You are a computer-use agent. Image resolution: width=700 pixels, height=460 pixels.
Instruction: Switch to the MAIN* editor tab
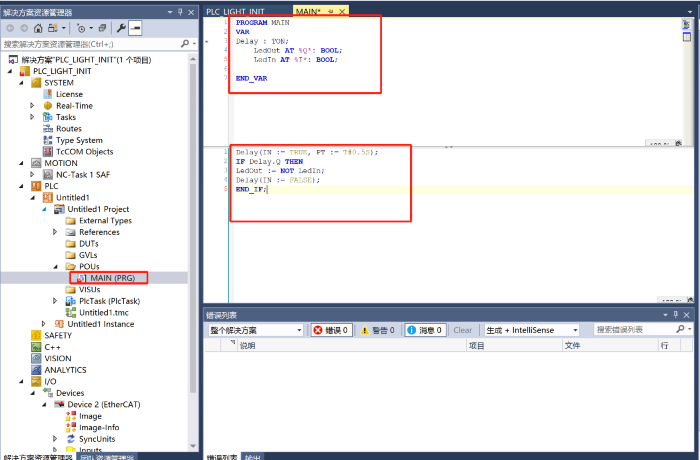click(x=308, y=12)
